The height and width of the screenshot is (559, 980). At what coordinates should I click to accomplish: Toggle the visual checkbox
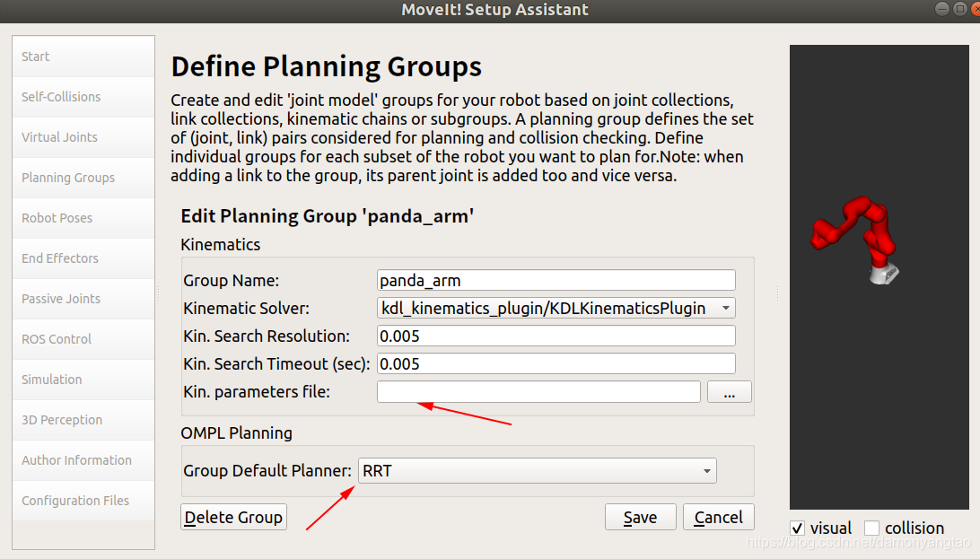pos(798,528)
